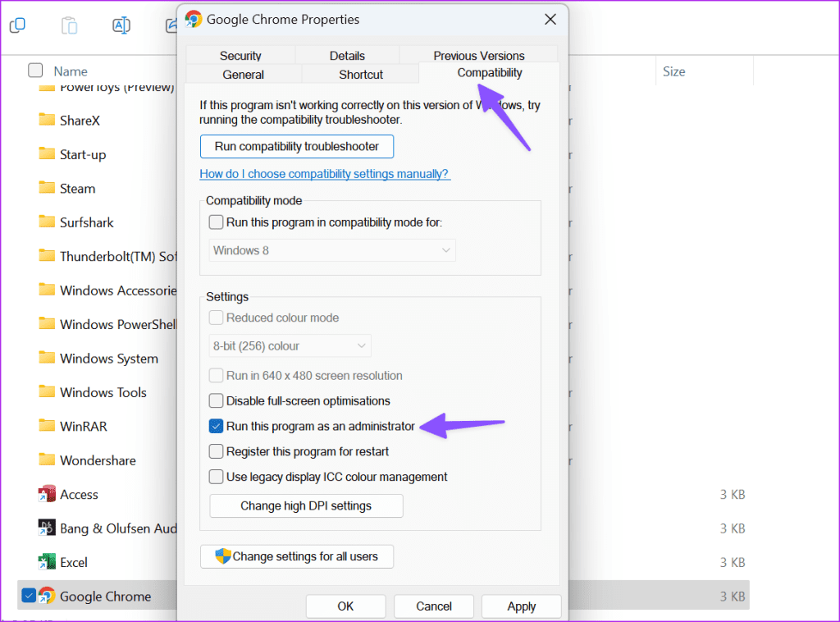Open How do I choose compatibility settings manually link
Screen dimensions: 840x622
[x=325, y=174]
